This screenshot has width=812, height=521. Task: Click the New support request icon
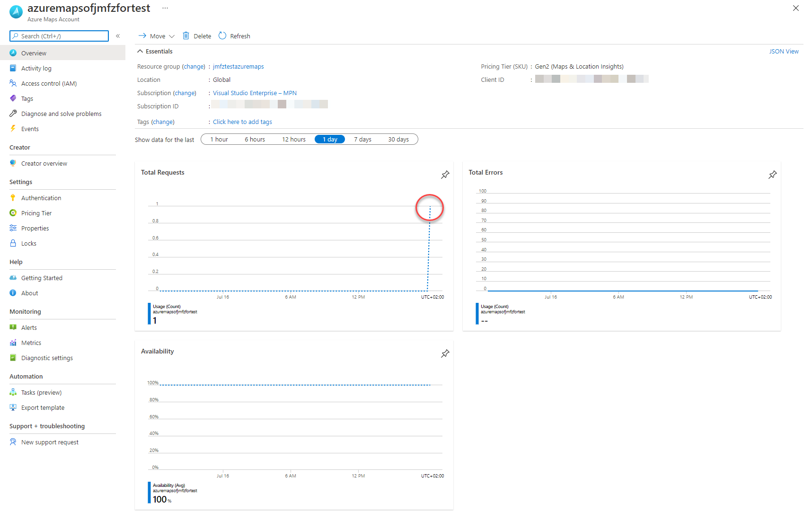pos(13,442)
